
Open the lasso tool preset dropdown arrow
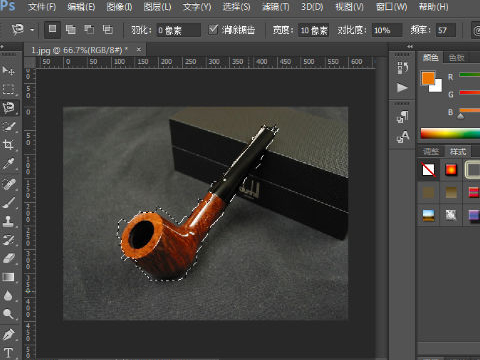click(x=32, y=30)
